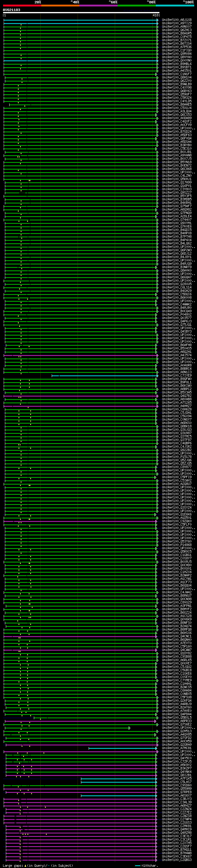Open hit UniRef100_C0P4T5
The width and height of the screenshot is (197, 868).
(x=176, y=37)
